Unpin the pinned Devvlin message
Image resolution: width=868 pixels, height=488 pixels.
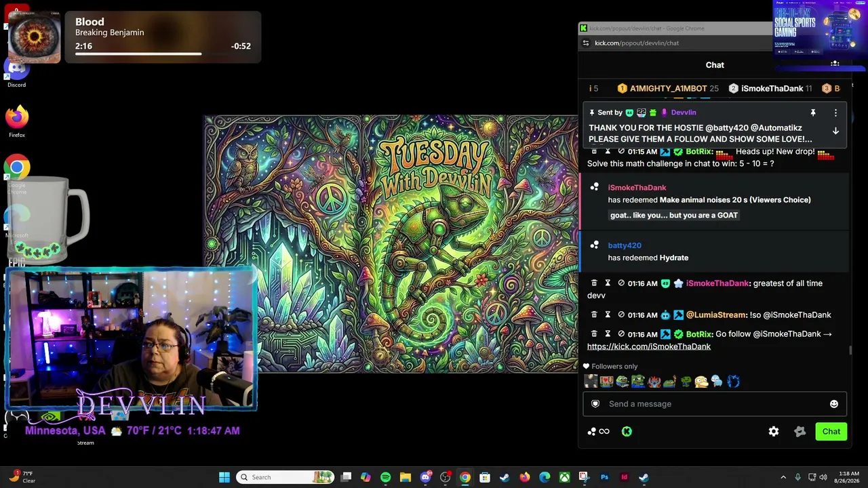[813, 113]
